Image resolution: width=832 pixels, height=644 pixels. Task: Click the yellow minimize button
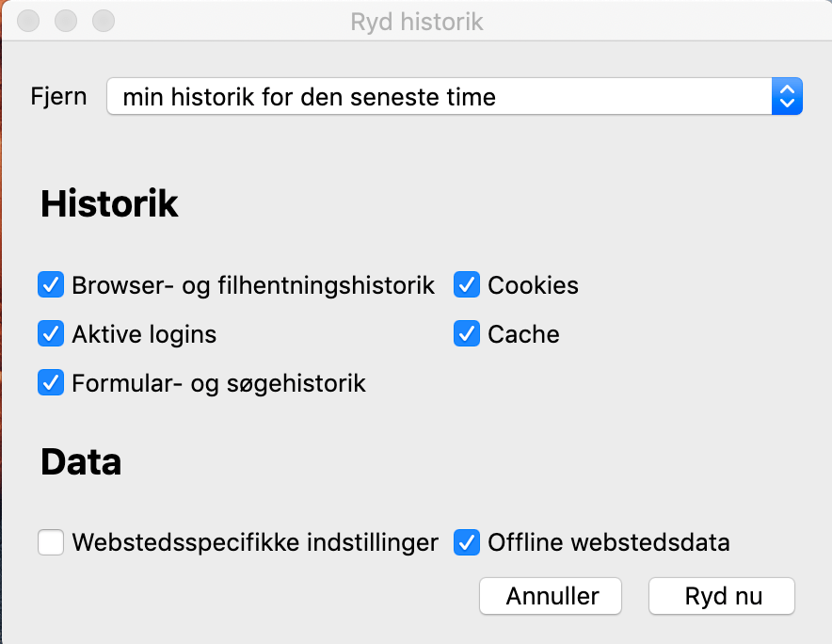coord(65,20)
